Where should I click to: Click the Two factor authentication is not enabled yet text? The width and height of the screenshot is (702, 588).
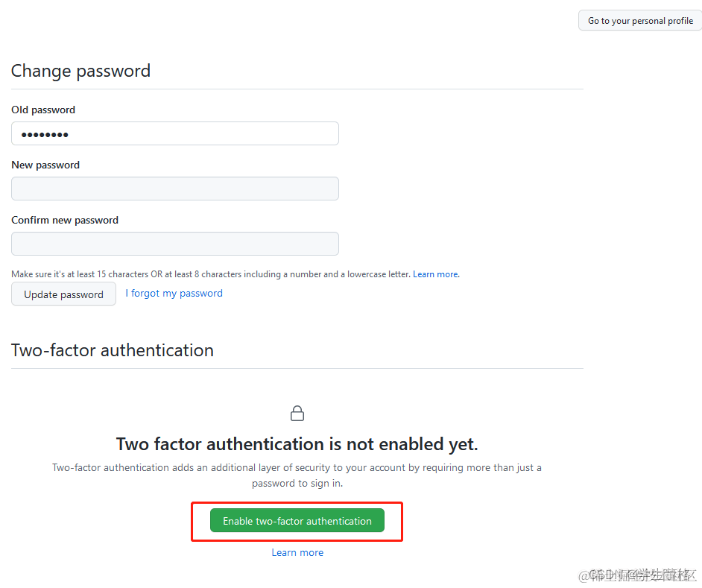point(297,444)
